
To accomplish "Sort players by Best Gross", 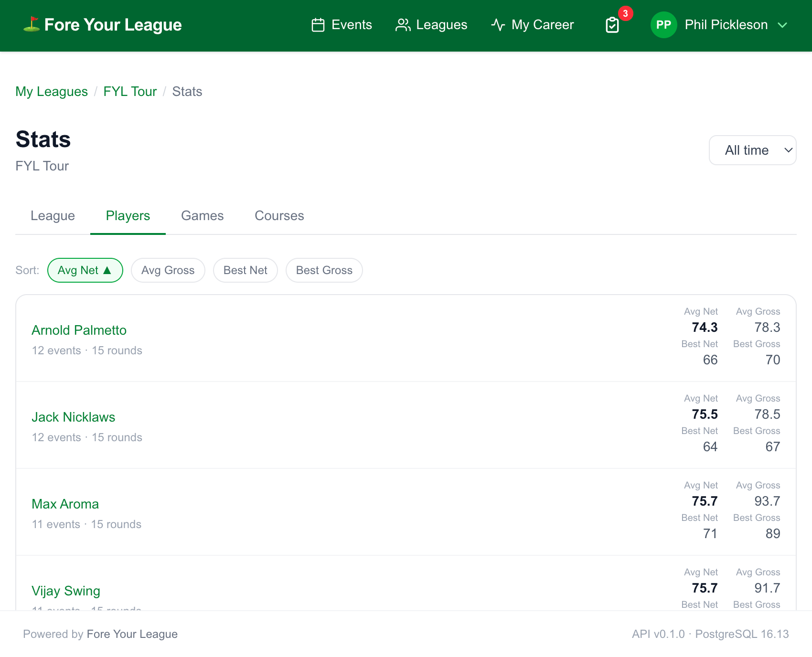I will tap(324, 270).
